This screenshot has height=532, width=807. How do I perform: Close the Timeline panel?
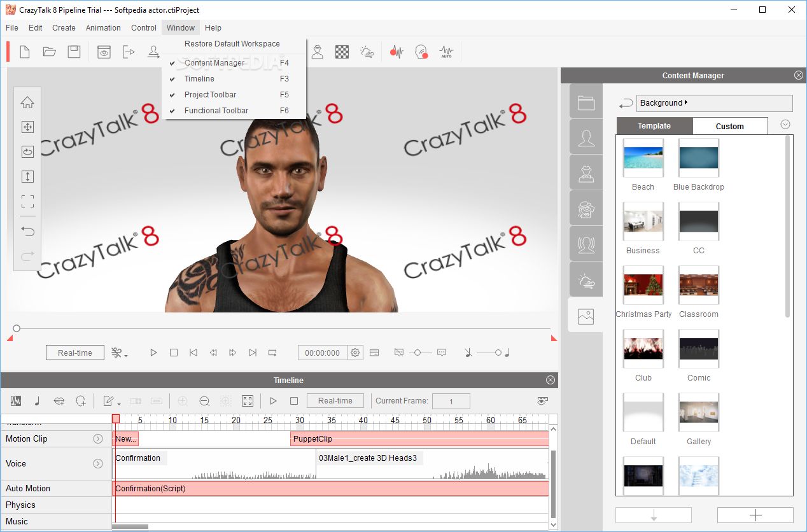tap(551, 380)
